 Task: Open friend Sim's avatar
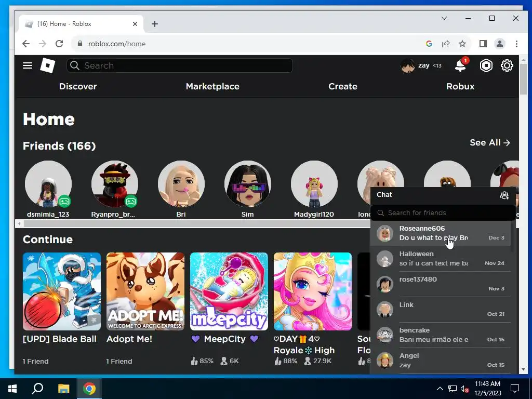click(248, 184)
